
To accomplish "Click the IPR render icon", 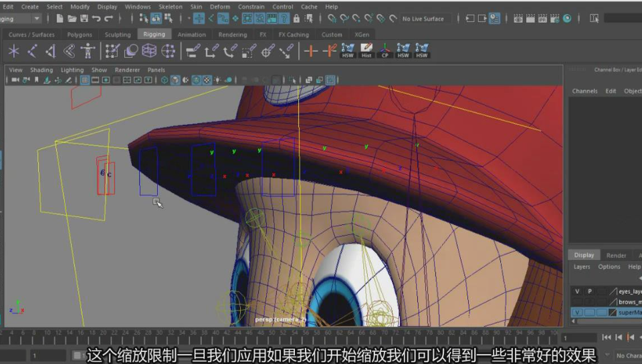I will (542, 19).
